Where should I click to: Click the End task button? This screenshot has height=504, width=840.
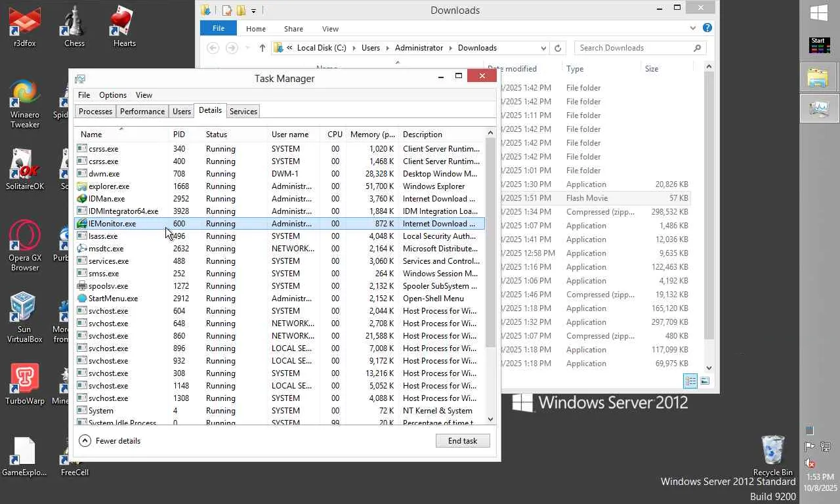(463, 441)
